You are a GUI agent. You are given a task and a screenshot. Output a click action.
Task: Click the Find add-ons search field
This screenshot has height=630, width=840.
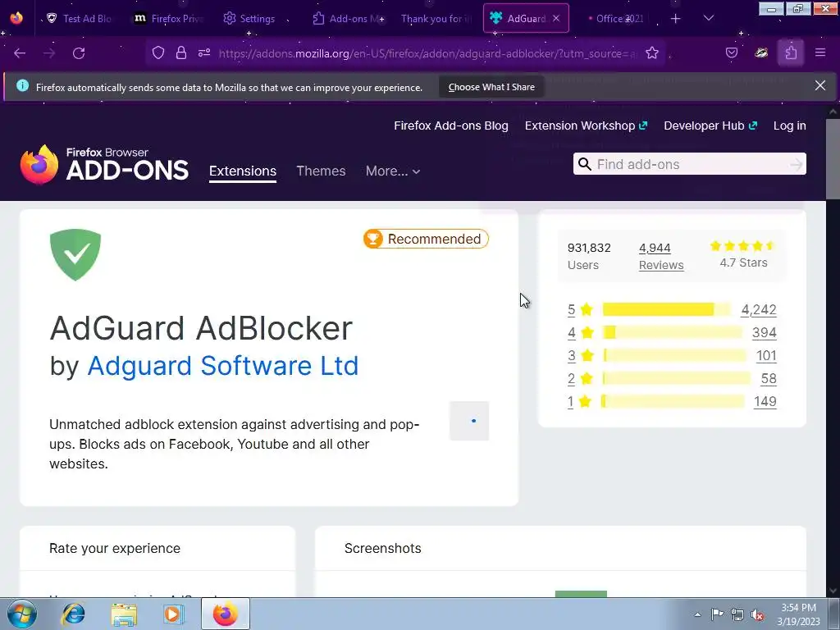691,164
